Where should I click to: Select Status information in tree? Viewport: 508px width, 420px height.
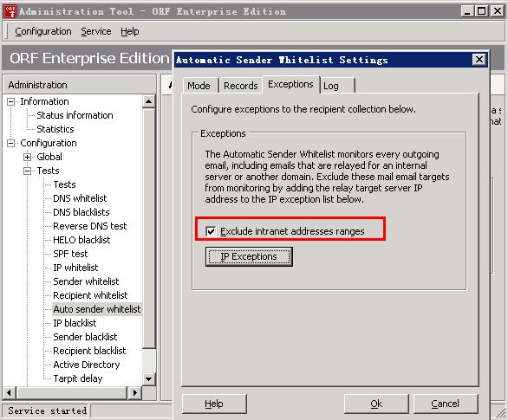(75, 115)
